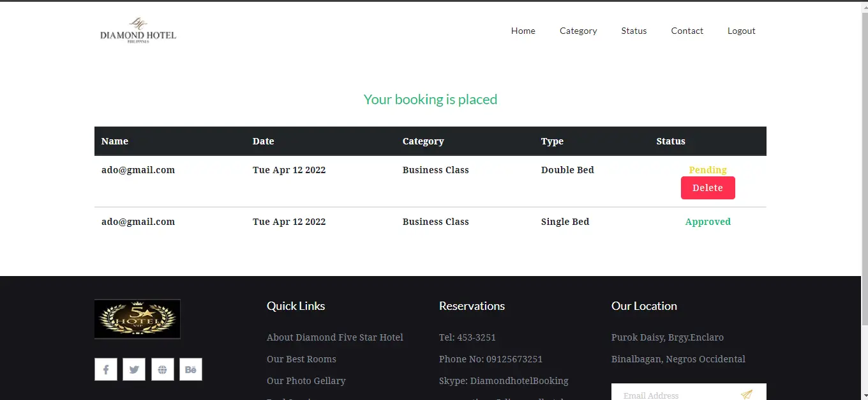Click the Email Address input field
Screen dimensions: 868x400
(x=673, y=394)
